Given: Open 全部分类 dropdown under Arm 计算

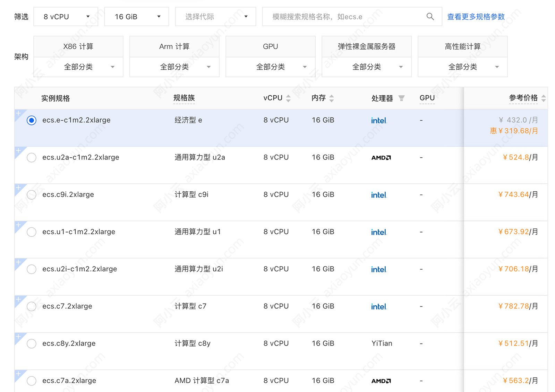Looking at the screenshot, I should click(x=174, y=67).
